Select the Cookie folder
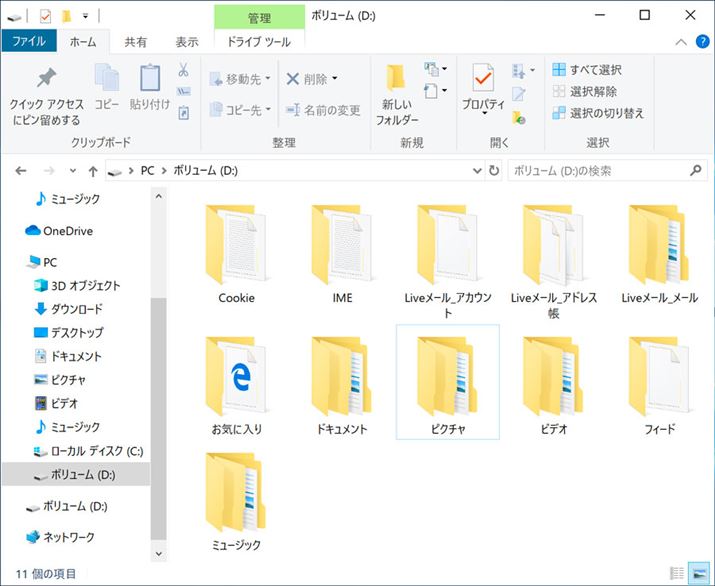The width and height of the screenshot is (715, 586). click(236, 254)
